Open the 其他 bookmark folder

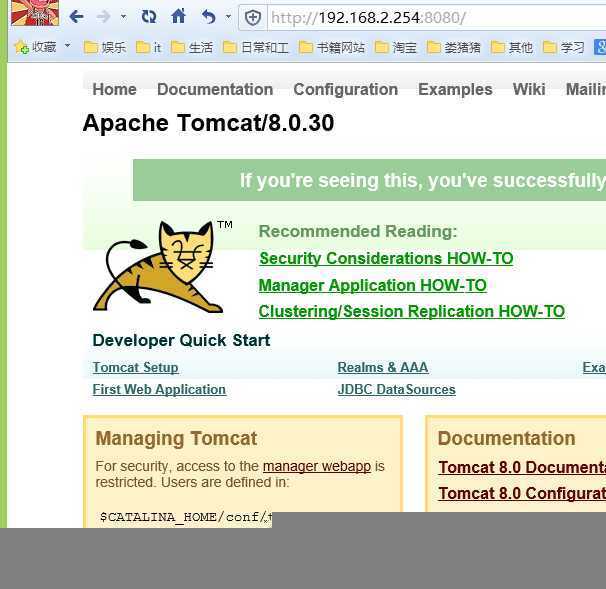pyautogui.click(x=512, y=48)
